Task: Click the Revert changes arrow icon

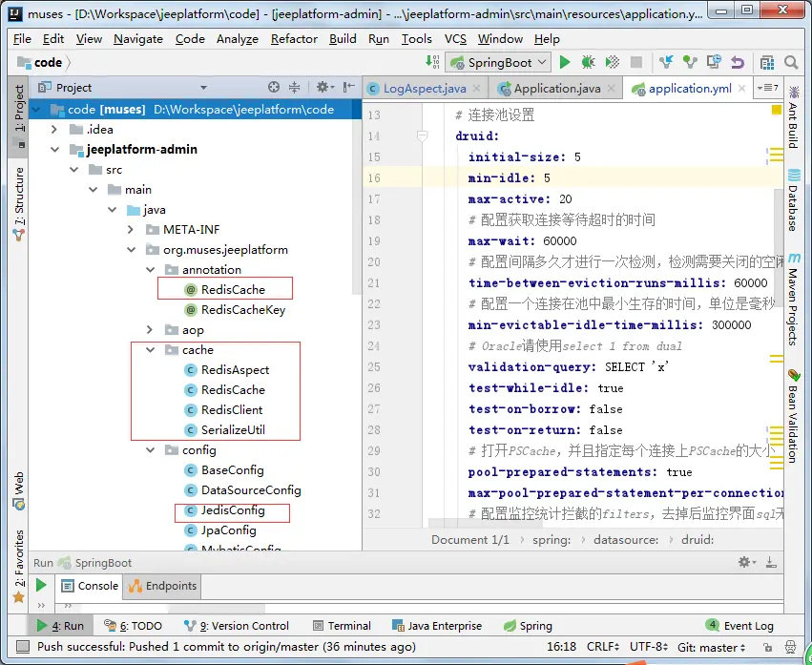Action: click(x=737, y=62)
